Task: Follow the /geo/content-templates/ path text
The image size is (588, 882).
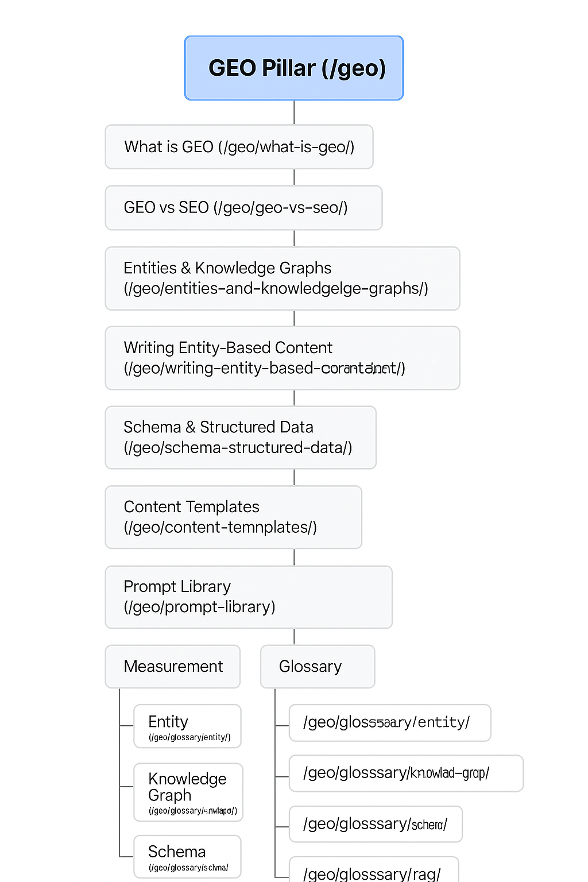Action: [x=220, y=528]
